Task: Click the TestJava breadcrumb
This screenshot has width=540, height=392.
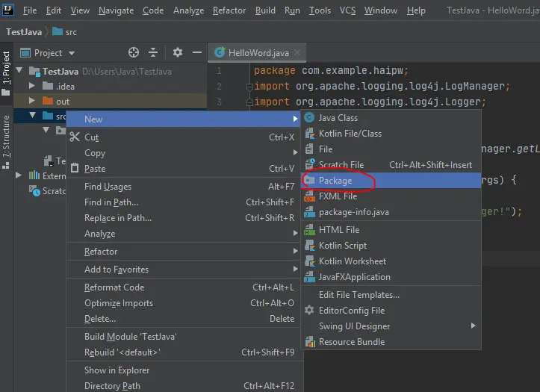Action: [24, 32]
